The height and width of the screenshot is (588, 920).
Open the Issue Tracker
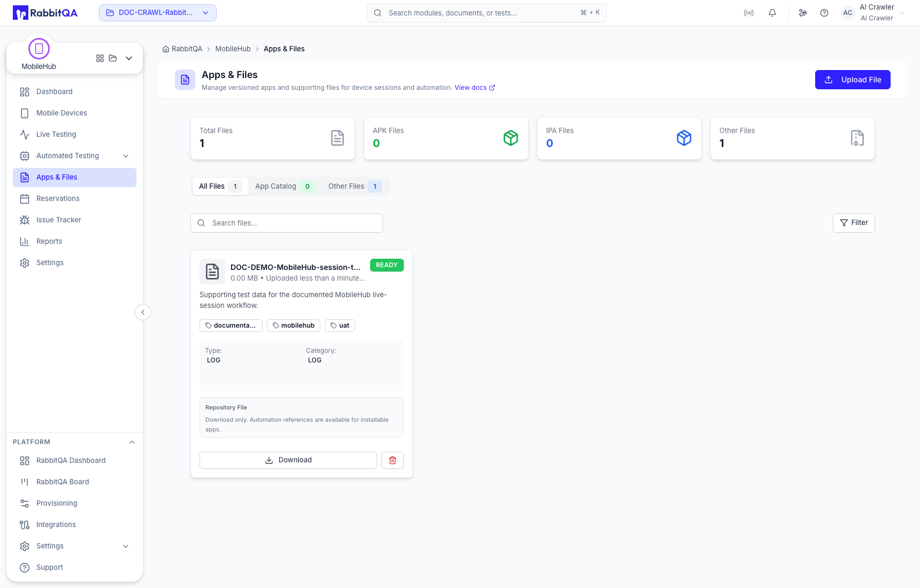tap(74, 220)
